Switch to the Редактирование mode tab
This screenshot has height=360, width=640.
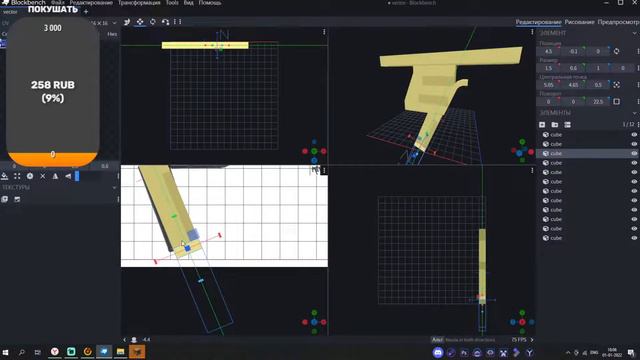click(x=538, y=22)
